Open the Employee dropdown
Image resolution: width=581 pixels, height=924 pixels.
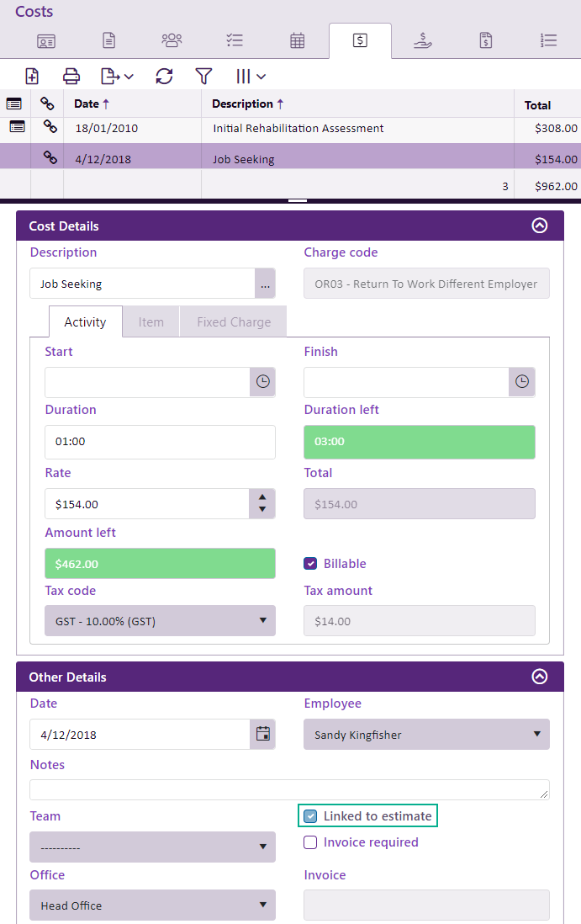pos(426,734)
